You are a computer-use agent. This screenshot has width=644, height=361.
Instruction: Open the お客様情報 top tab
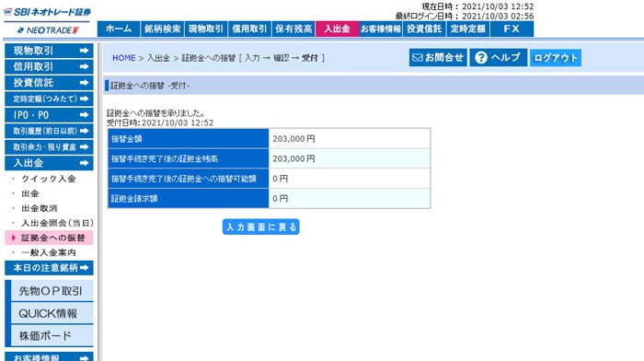click(381, 29)
